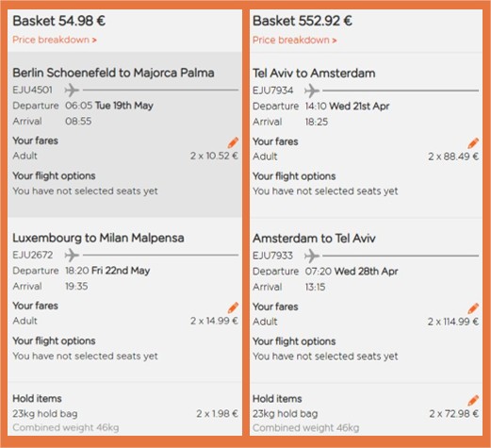The width and height of the screenshot is (491, 448).
Task: Edit fares for Berlin Schoenefeld to Majorca Palma
Action: (x=233, y=142)
